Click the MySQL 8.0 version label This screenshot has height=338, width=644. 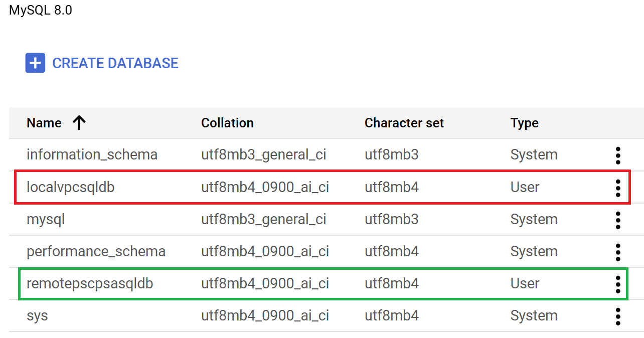pyautogui.click(x=41, y=10)
